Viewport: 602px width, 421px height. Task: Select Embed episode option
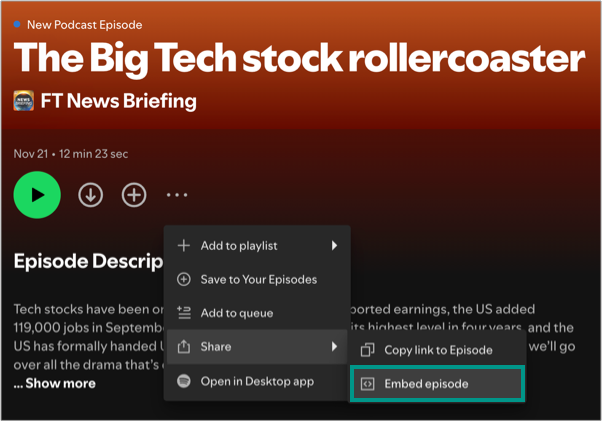click(x=437, y=384)
